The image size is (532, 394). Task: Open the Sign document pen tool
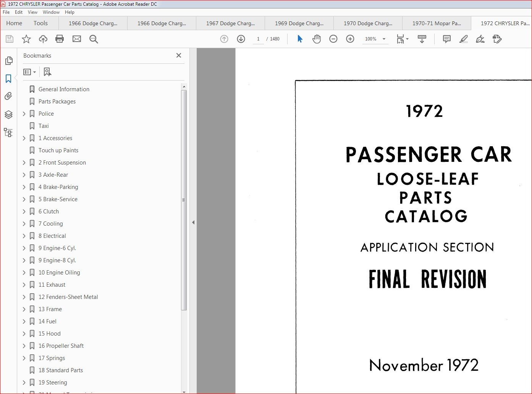480,39
